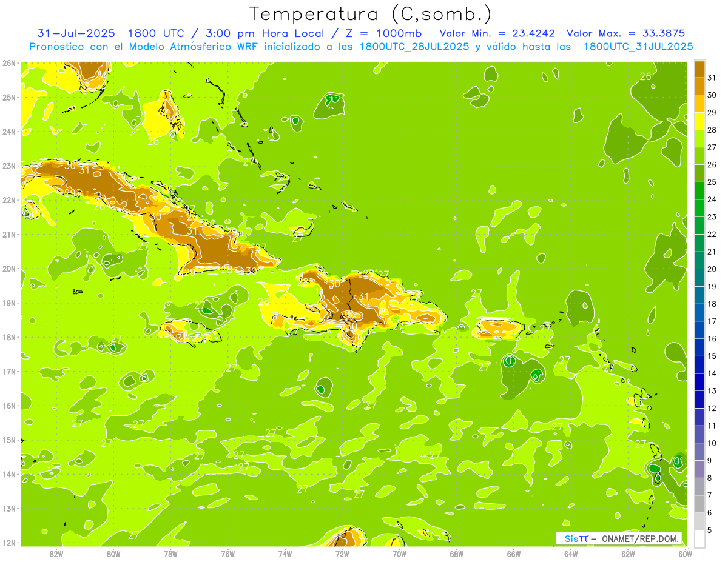
Task: Pick legend swatch between 29 and 30
Action: [699, 104]
